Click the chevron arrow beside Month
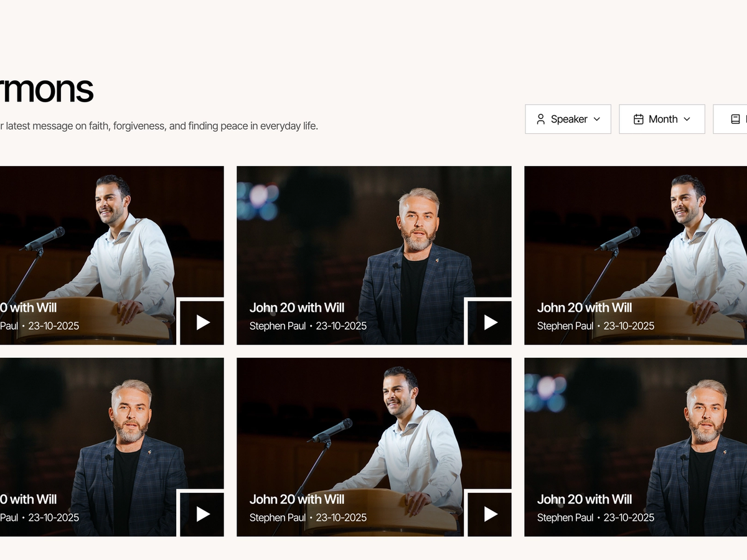The height and width of the screenshot is (560, 747). pyautogui.click(x=687, y=119)
